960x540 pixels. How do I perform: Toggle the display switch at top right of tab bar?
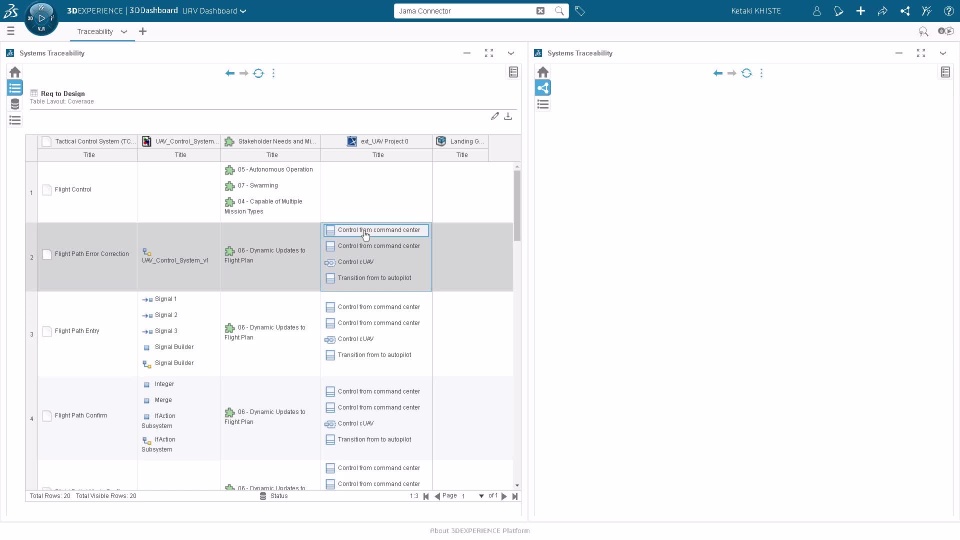coord(945,31)
